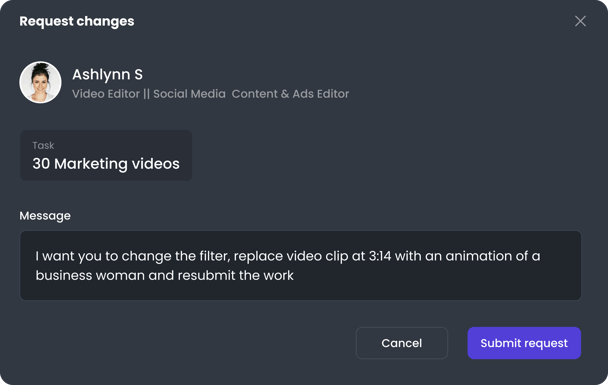608x385 pixels.
Task: Place cursor on the 3:14 timestamp
Action: [x=380, y=256]
